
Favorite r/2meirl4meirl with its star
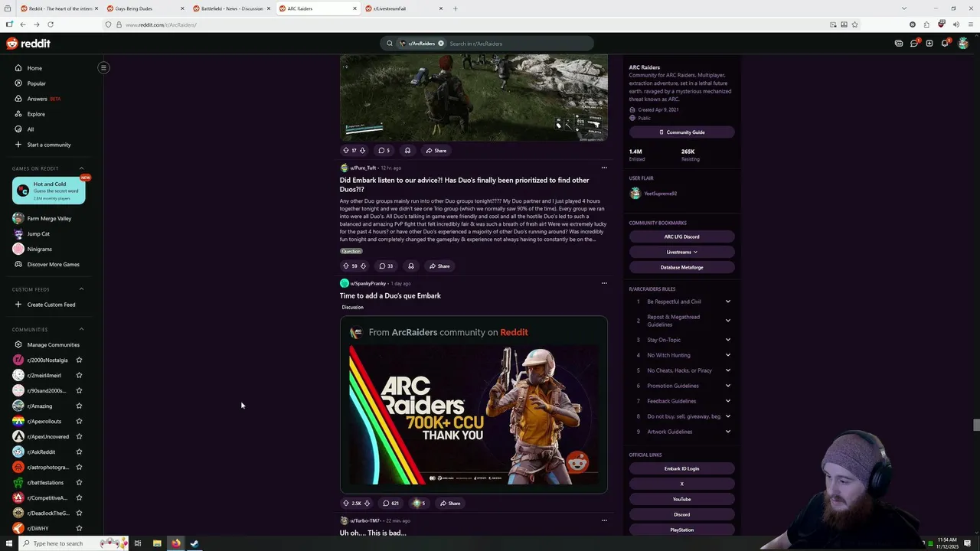[79, 375]
